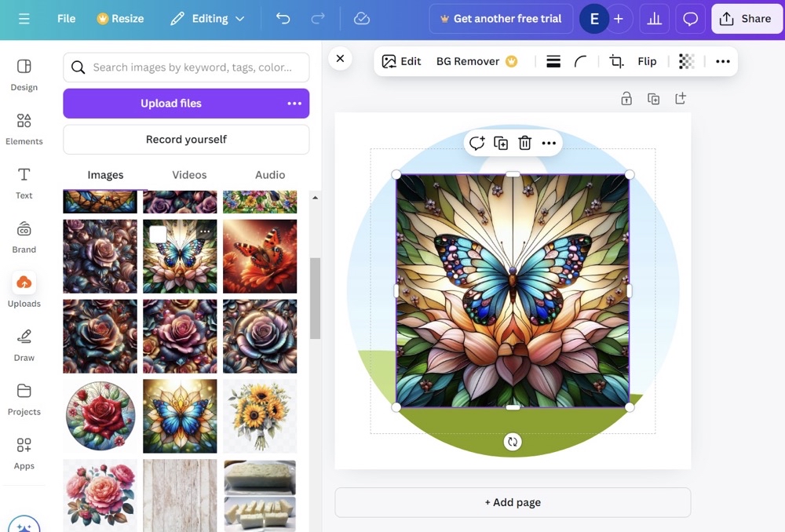Click the rotate handle below image
The height and width of the screenshot is (532, 785).
click(x=513, y=442)
